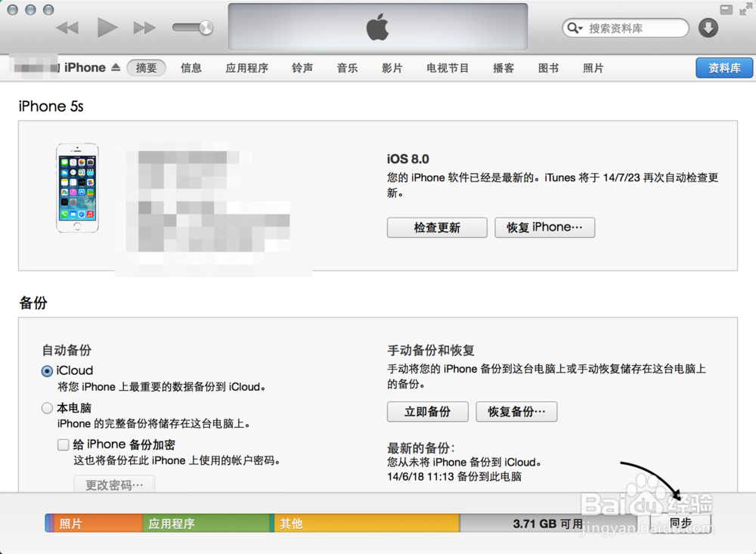Eject the iPhone with the eject icon
The height and width of the screenshot is (554, 756).
[x=116, y=67]
